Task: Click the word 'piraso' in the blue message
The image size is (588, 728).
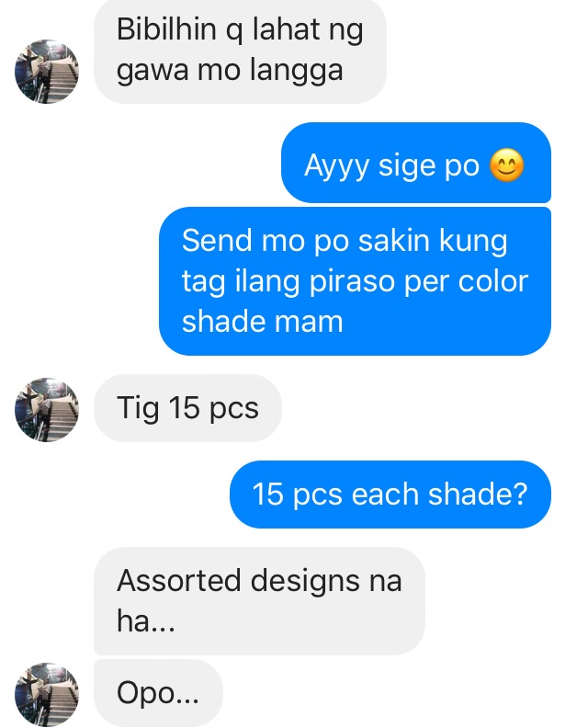Action: click(351, 282)
